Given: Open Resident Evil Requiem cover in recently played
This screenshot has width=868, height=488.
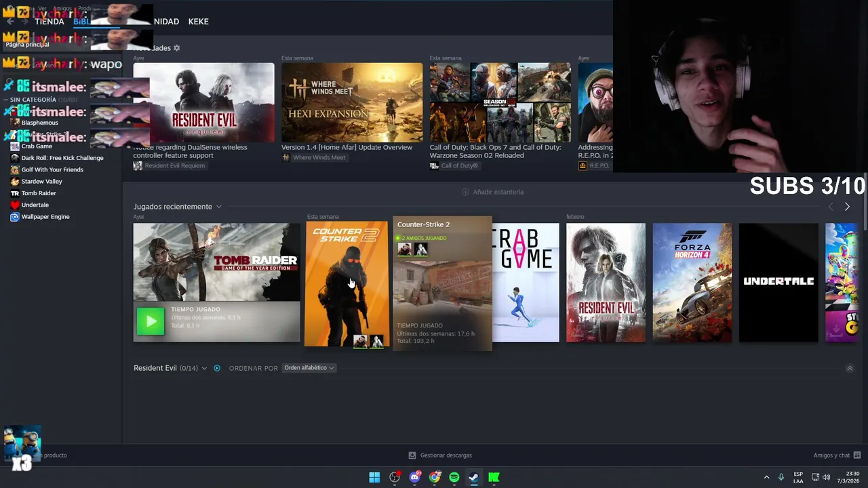Looking at the screenshot, I should (x=606, y=283).
